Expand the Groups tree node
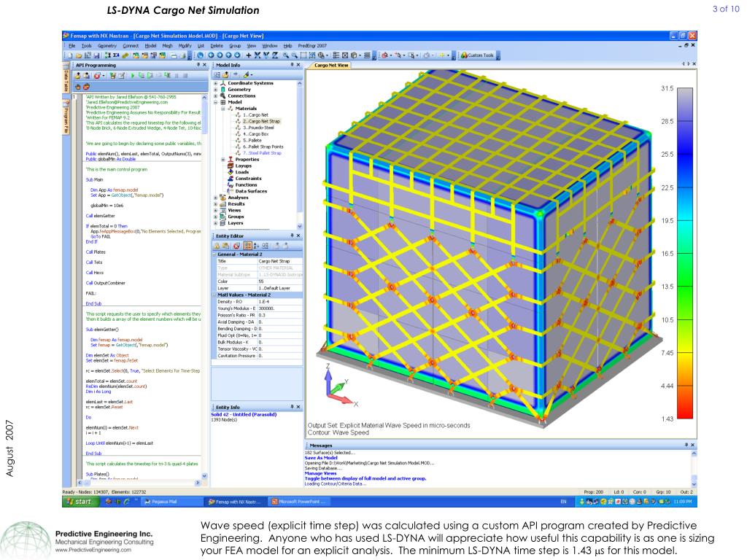The image size is (747, 560). [x=215, y=216]
